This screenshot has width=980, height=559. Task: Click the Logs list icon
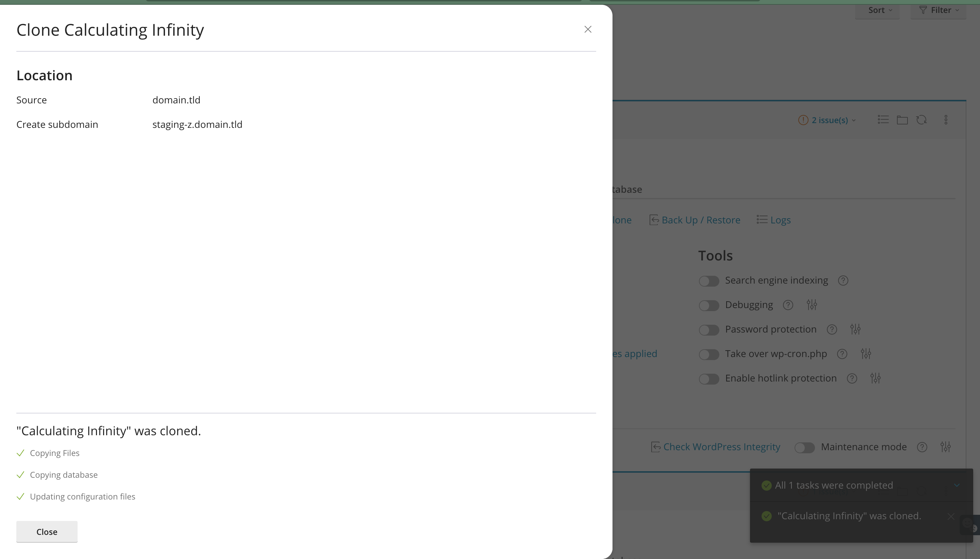(x=762, y=220)
